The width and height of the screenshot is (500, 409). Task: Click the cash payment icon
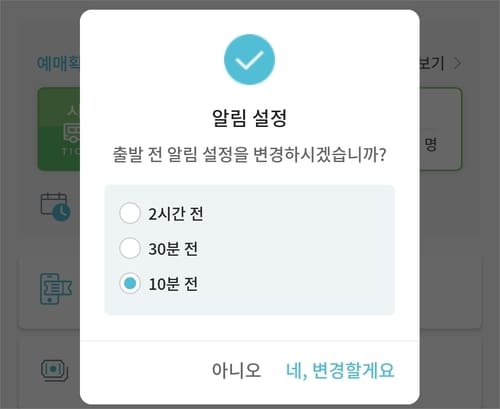[55, 370]
